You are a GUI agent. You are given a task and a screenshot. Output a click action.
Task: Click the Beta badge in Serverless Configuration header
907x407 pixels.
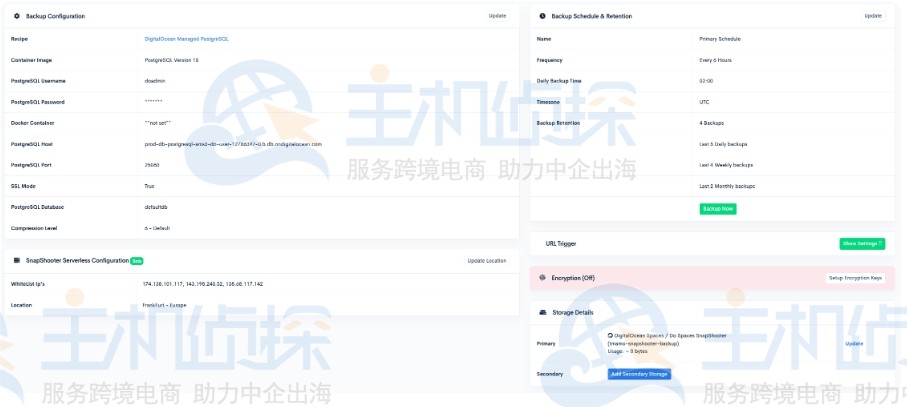137,261
